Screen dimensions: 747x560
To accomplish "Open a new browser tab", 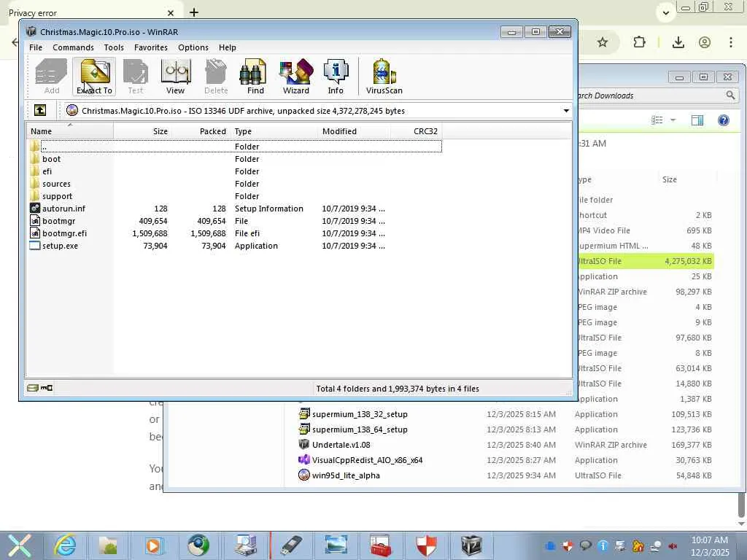I will (193, 12).
